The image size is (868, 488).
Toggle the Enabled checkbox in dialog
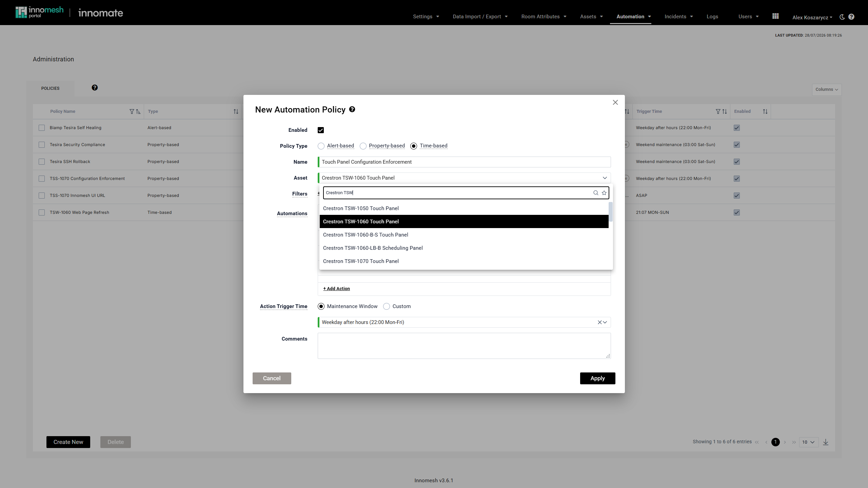pyautogui.click(x=321, y=130)
